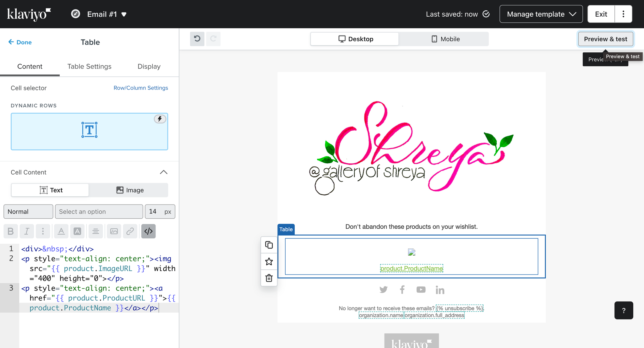This screenshot has height=348, width=644.
Task: Click the undo arrow icon
Action: [197, 39]
